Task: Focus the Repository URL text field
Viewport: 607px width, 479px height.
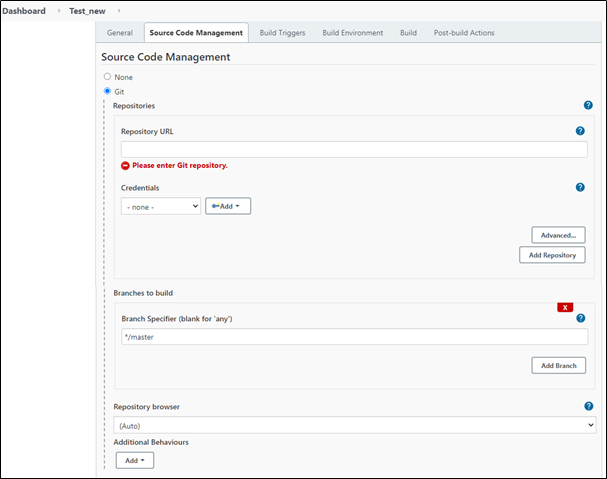Action: pyautogui.click(x=354, y=149)
